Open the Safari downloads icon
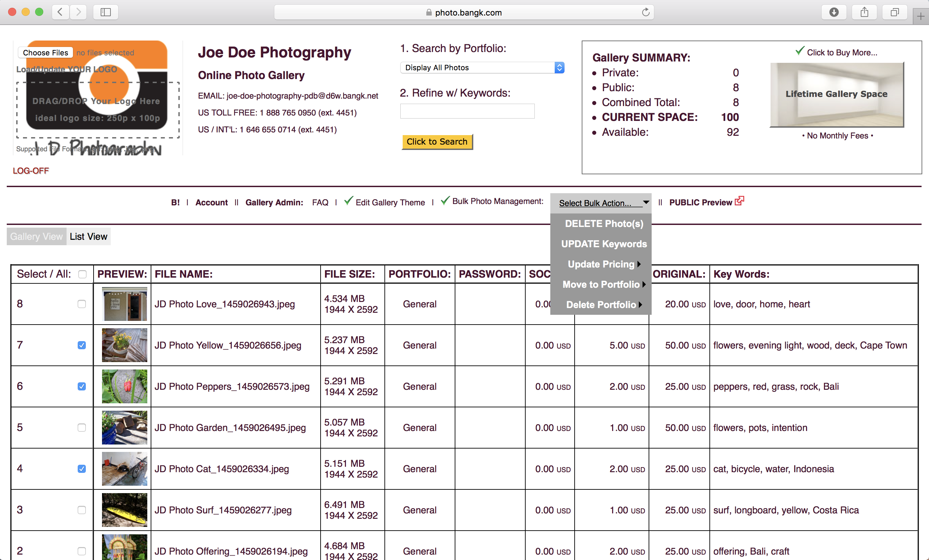 834,12
